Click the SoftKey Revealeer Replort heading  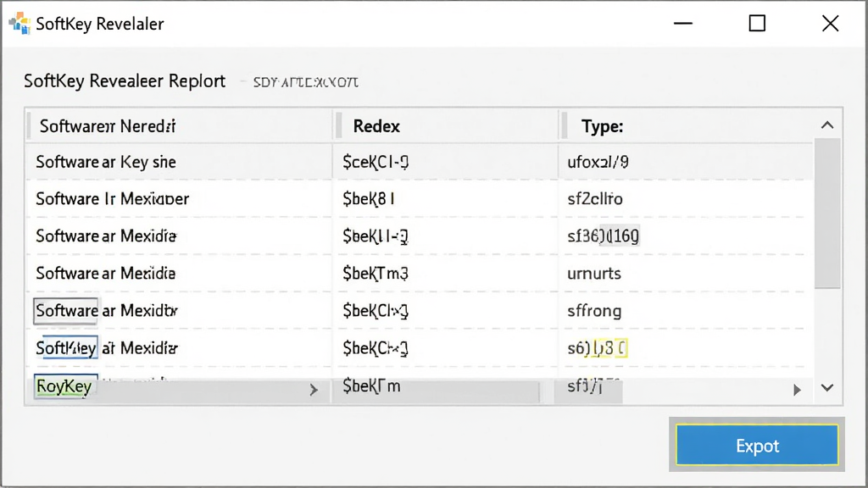[125, 80]
